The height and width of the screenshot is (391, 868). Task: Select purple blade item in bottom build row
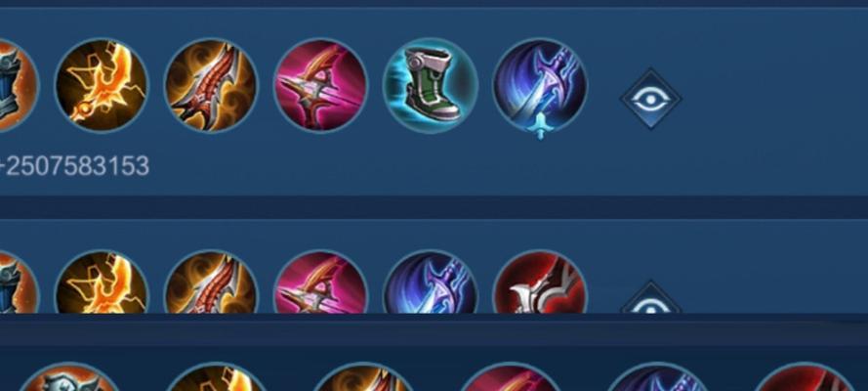[x=657, y=376]
